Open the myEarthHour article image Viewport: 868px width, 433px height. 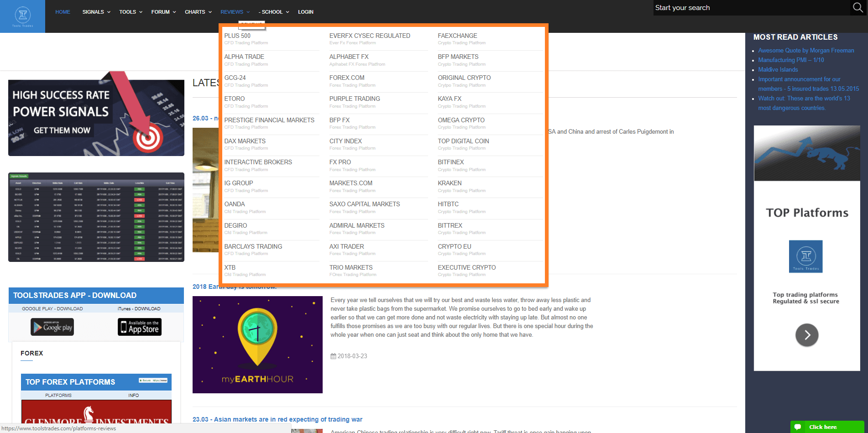(257, 344)
